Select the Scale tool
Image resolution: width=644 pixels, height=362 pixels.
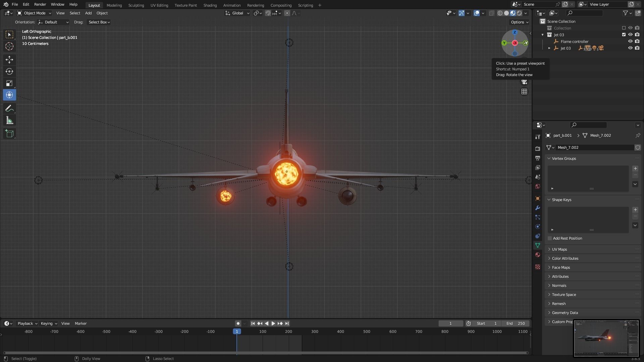[x=9, y=83]
